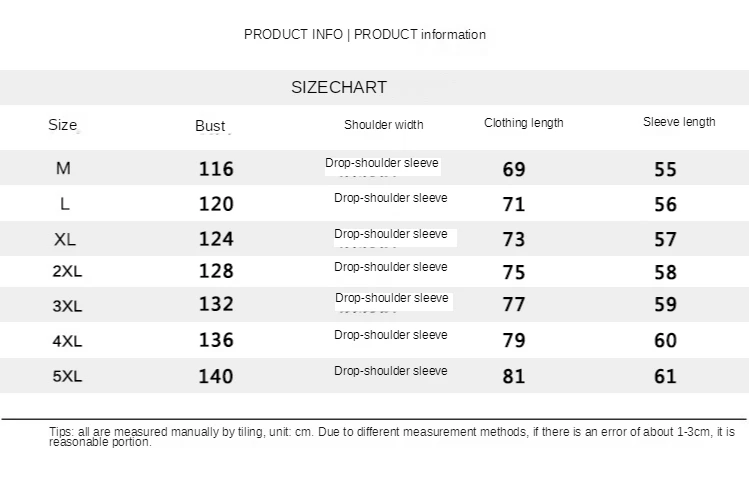Click bust value 140
Image resolution: width=749 pixels, height=486 pixels.
[x=216, y=377]
